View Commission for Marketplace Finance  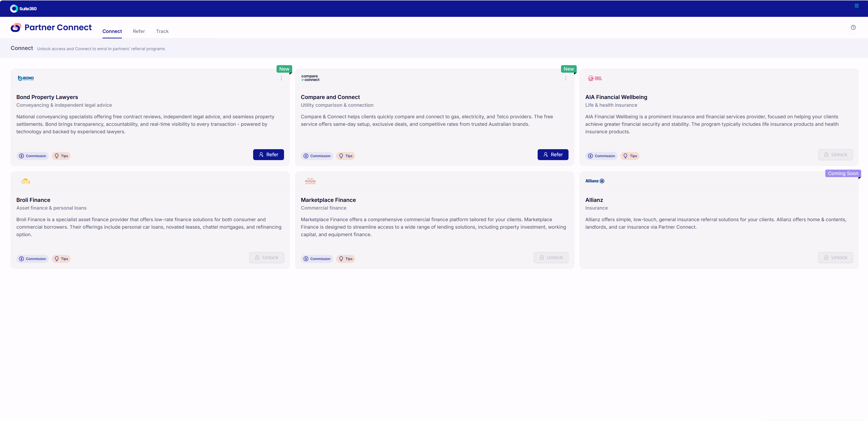pos(317,259)
